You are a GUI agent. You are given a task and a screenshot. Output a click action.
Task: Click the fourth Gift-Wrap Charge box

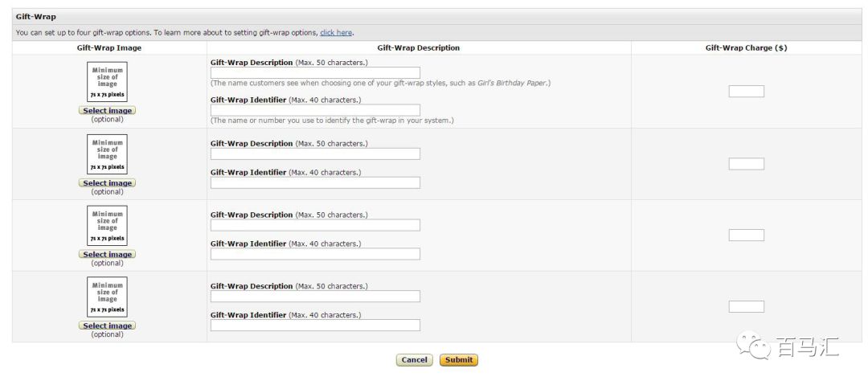coord(746,307)
